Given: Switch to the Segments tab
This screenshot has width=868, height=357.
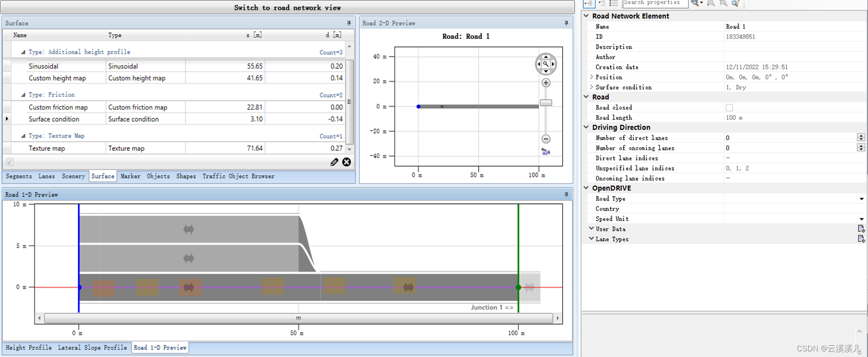Looking at the screenshot, I should 19,176.
